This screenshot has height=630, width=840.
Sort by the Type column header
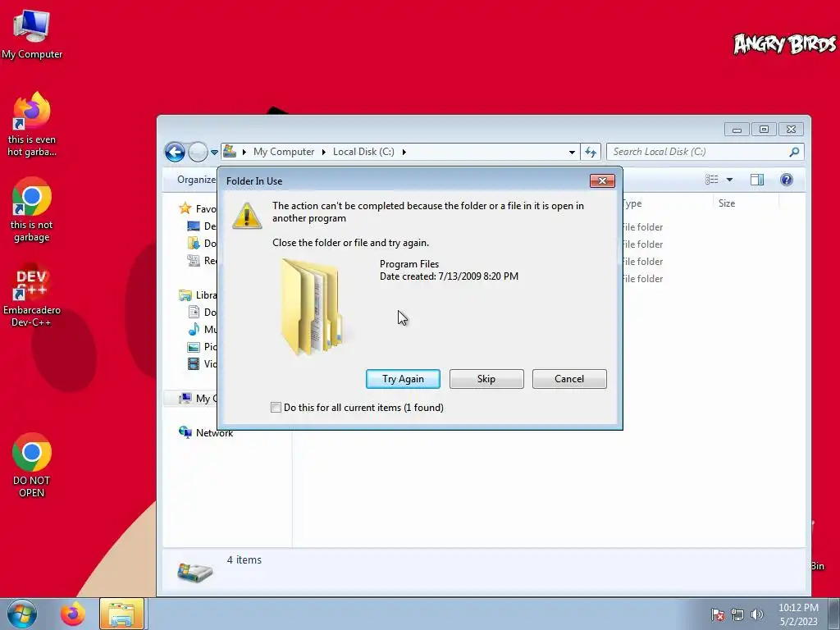pos(667,203)
